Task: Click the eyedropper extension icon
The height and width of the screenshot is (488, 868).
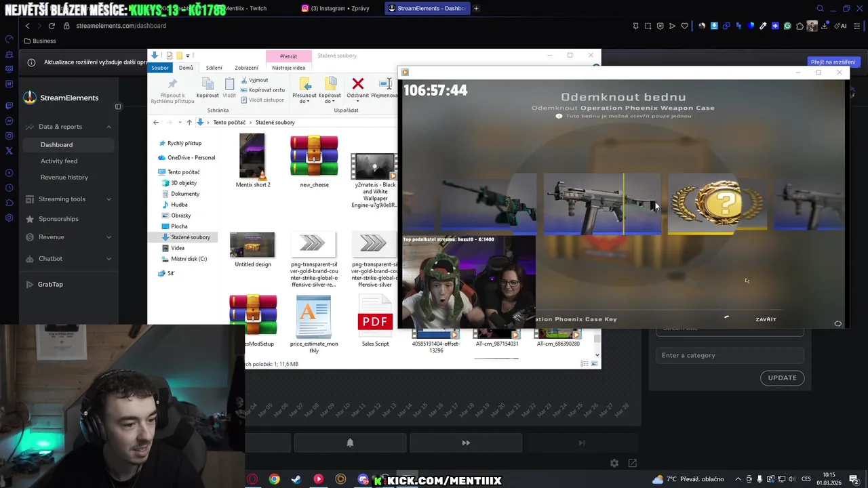Action: click(x=763, y=26)
